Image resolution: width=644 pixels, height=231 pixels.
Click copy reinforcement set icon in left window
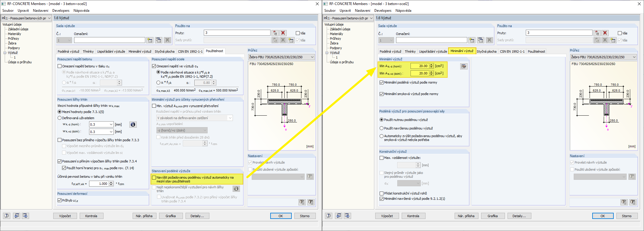[159, 40]
